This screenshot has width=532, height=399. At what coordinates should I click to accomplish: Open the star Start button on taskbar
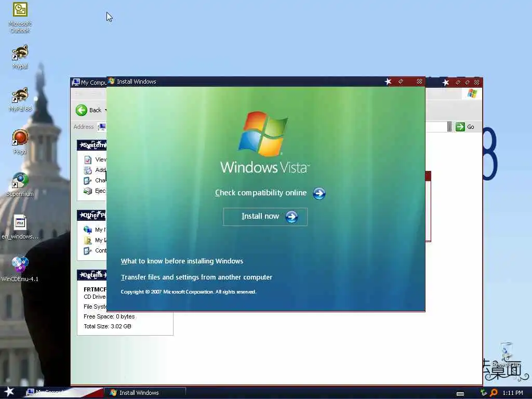(x=9, y=392)
